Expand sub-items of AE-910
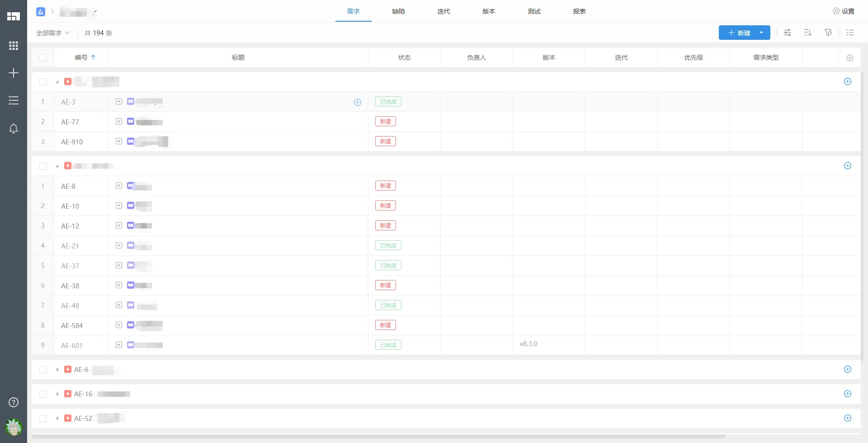The image size is (868, 443). point(119,141)
